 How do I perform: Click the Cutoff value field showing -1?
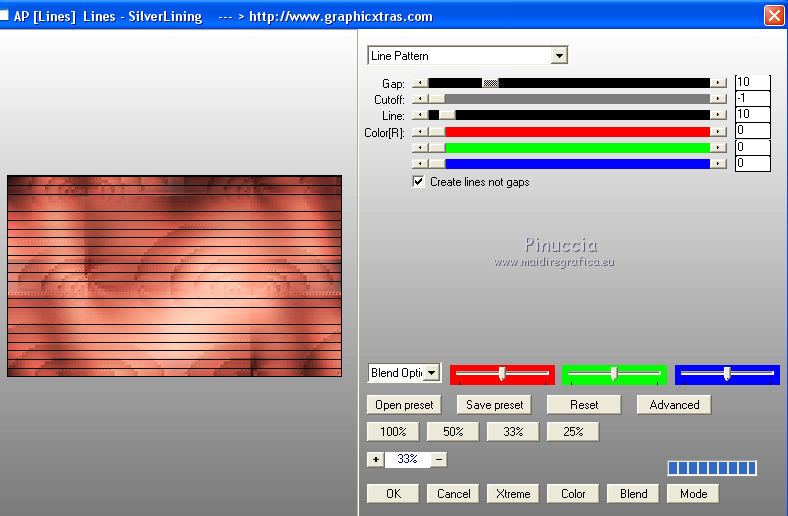752,98
